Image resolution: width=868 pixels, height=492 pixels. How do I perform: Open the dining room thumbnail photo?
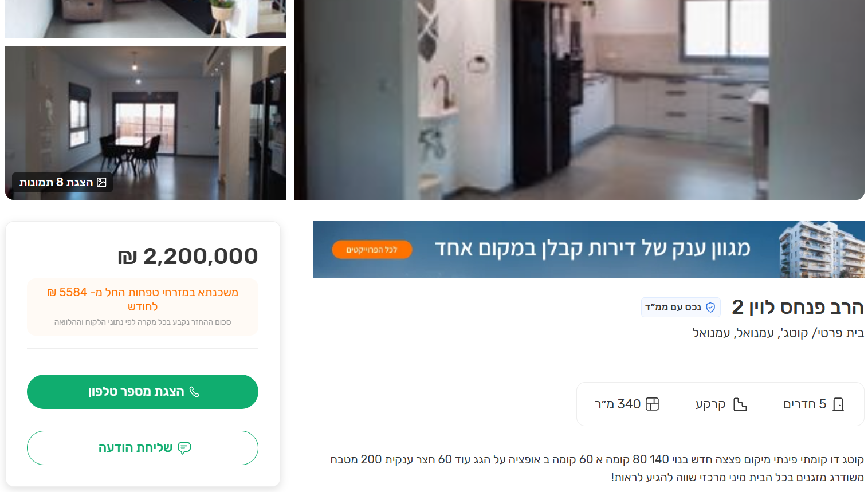(x=146, y=123)
